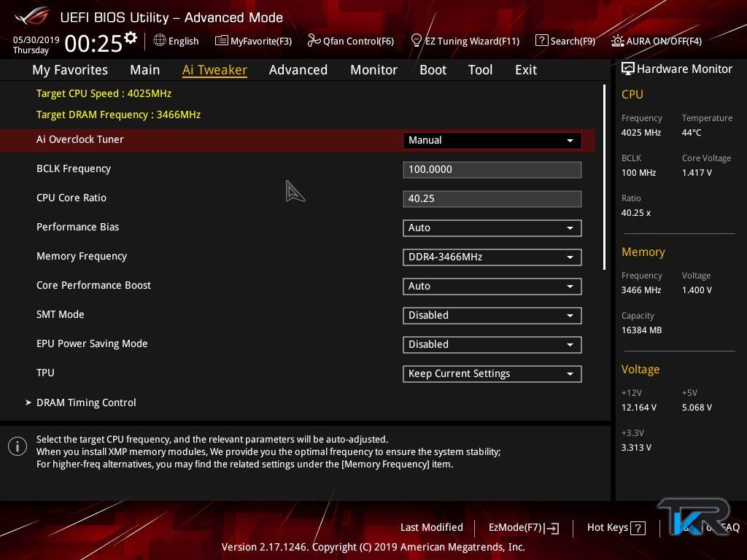Click the CPU temperature value 44°C
The width and height of the screenshot is (747, 560).
click(692, 133)
